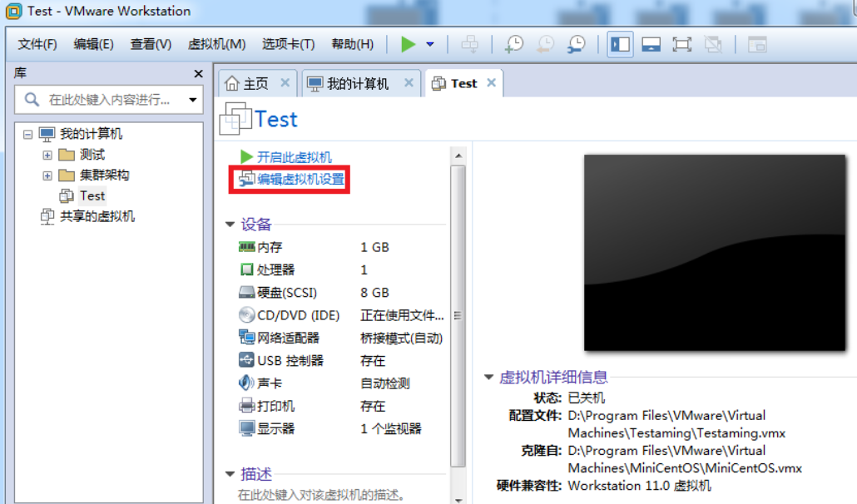Image resolution: width=857 pixels, height=504 pixels.
Task: Toggle the thumbnail bar view icon
Action: 651,44
